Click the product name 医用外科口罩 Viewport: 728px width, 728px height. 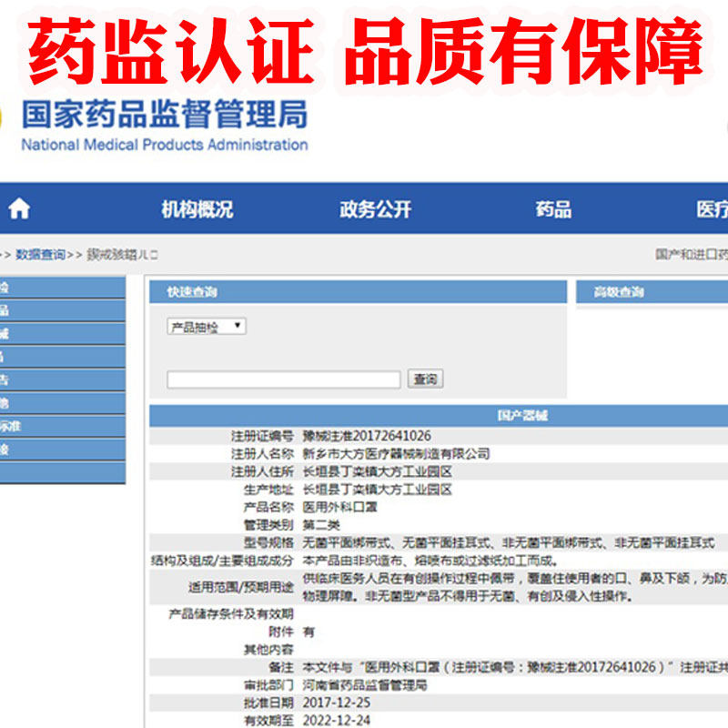[340, 507]
